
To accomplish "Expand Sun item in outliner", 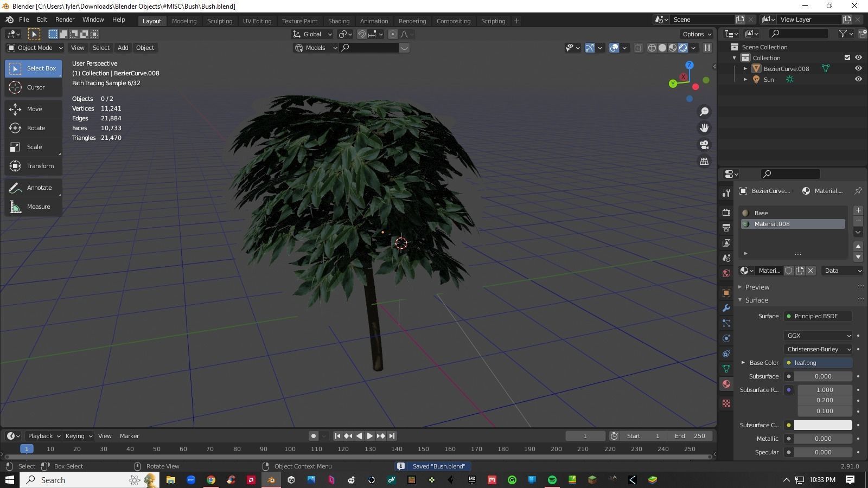I will [x=745, y=80].
